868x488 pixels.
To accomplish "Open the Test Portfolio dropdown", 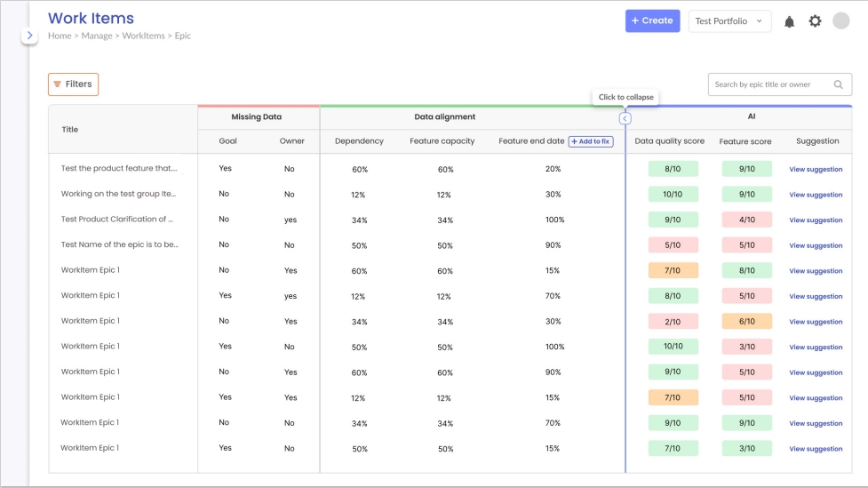I will click(729, 21).
